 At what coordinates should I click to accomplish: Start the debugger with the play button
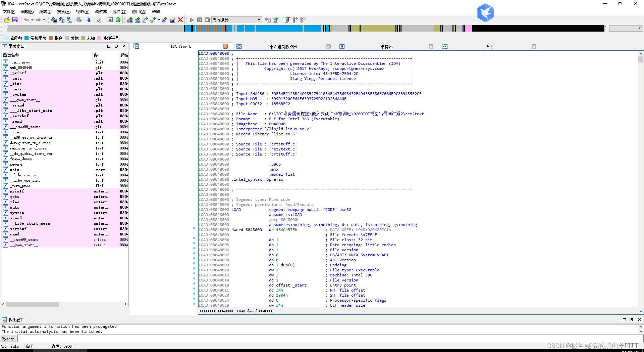click(x=192, y=20)
